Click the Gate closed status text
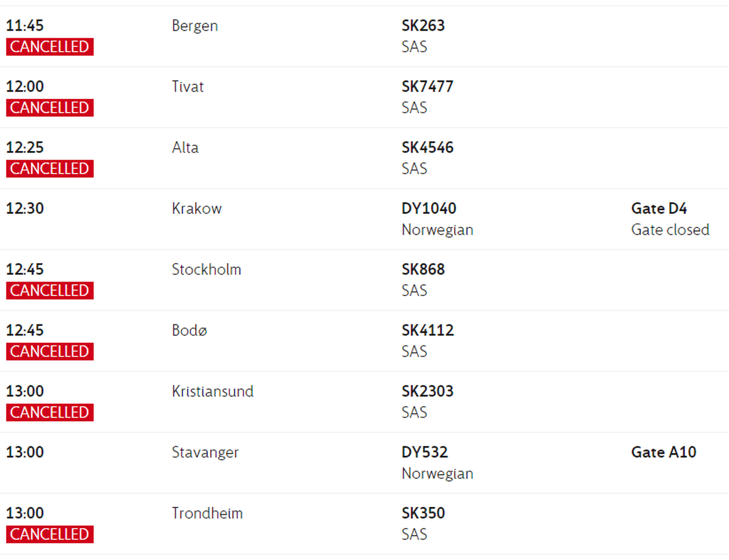729x560 pixels. (670, 230)
